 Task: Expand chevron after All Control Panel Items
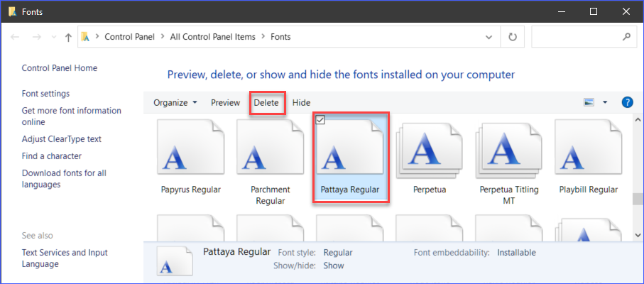pyautogui.click(x=263, y=36)
